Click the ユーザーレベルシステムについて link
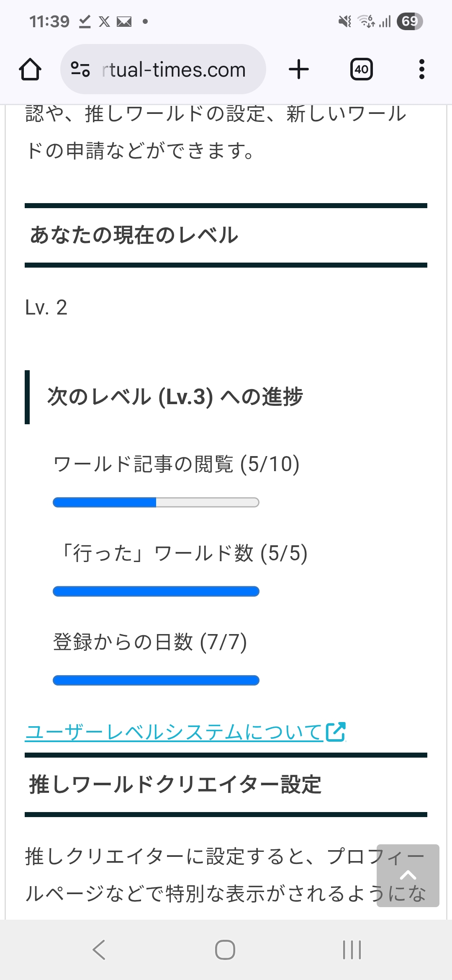The height and width of the screenshot is (980, 452). [173, 732]
